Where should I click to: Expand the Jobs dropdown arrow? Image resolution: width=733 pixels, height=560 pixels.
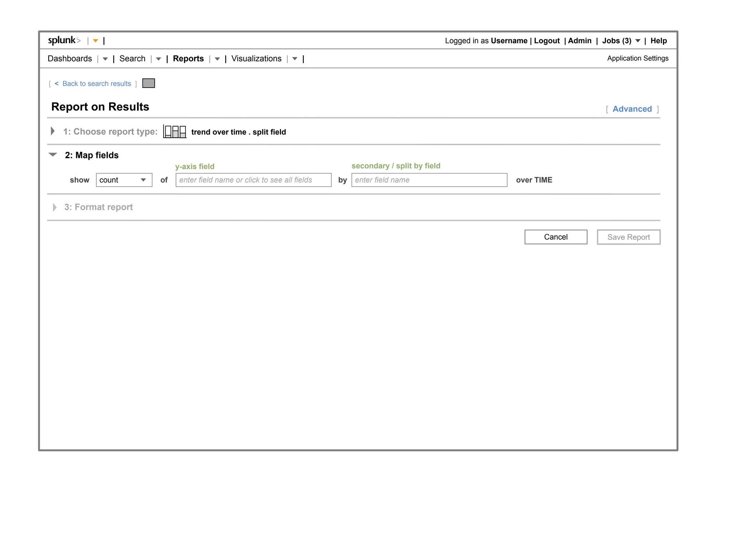[x=638, y=41]
